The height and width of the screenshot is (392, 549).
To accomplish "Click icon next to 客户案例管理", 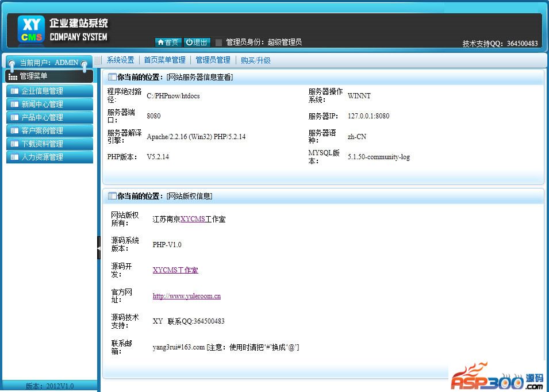I will coord(13,130).
